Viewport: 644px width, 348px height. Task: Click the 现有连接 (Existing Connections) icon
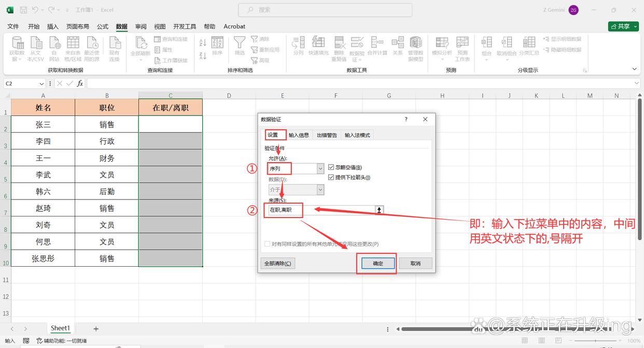tap(114, 43)
